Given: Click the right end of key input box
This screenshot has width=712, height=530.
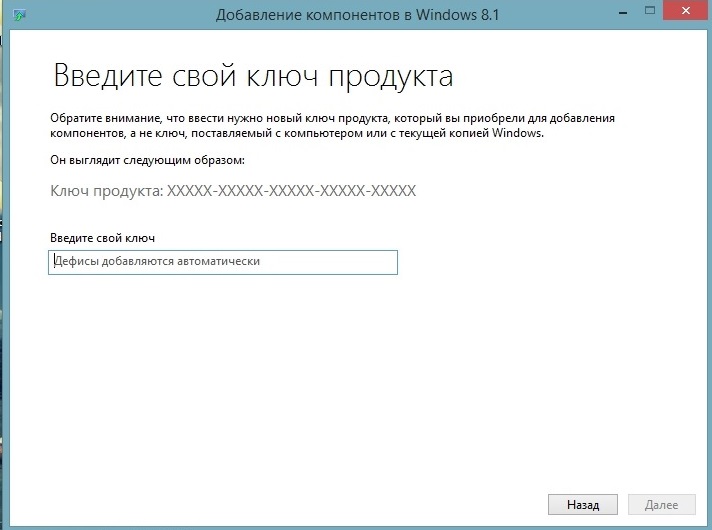Looking at the screenshot, I should pos(385,261).
